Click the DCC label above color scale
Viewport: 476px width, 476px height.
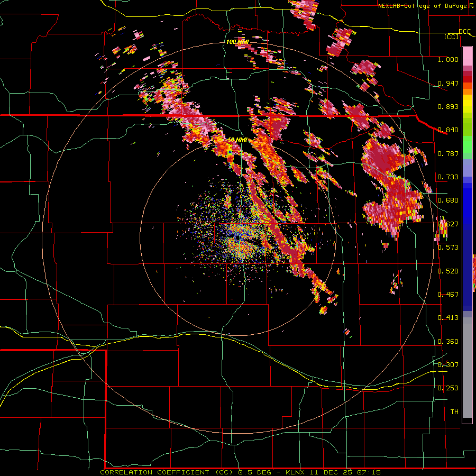[x=464, y=32]
